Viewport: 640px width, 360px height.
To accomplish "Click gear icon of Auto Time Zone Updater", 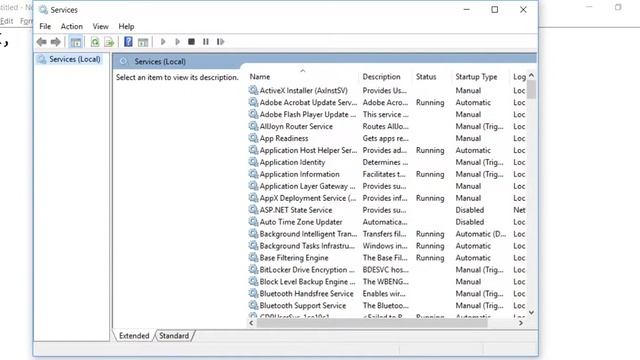I will point(253,222).
